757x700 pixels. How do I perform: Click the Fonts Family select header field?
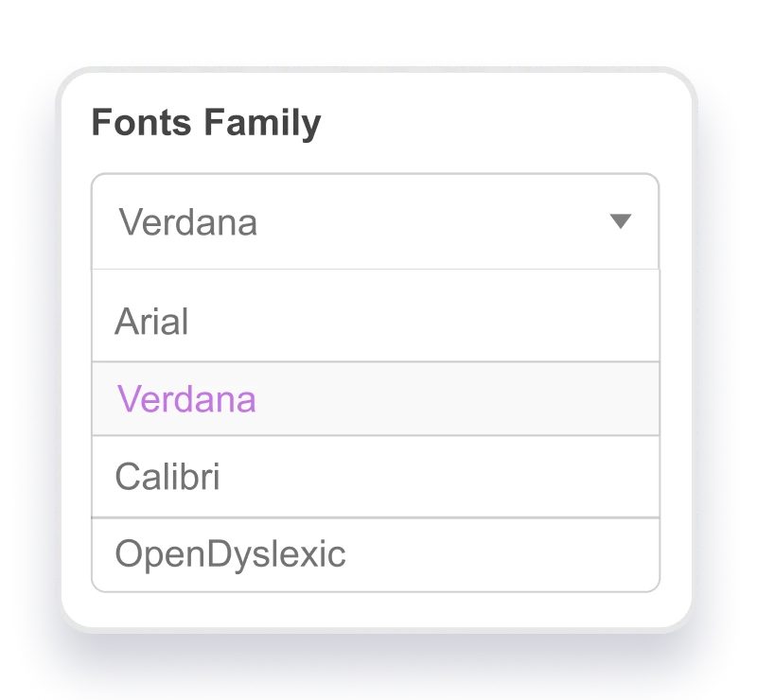pyautogui.click(x=375, y=221)
